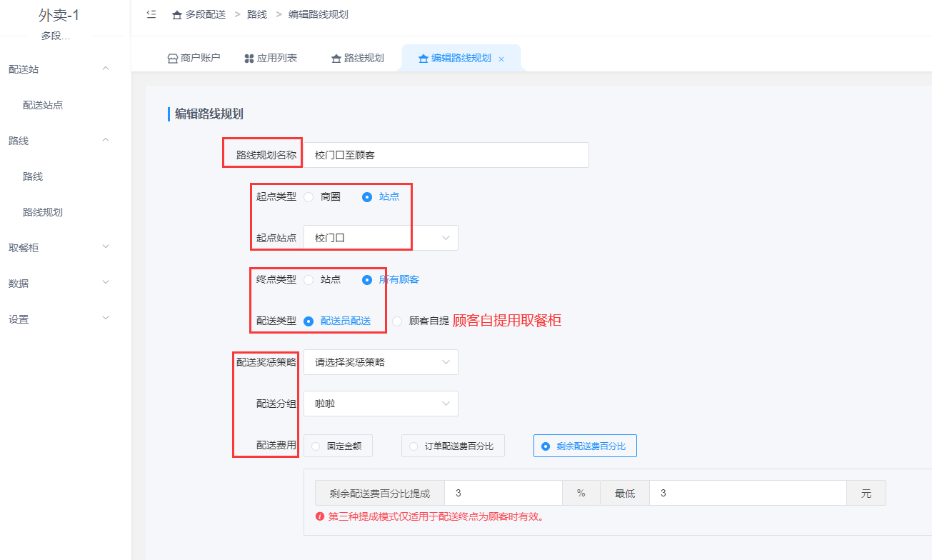Screen dimensions: 932x560
Task: Click the 编辑路线规划 section heading
Action: pyautogui.click(x=209, y=114)
